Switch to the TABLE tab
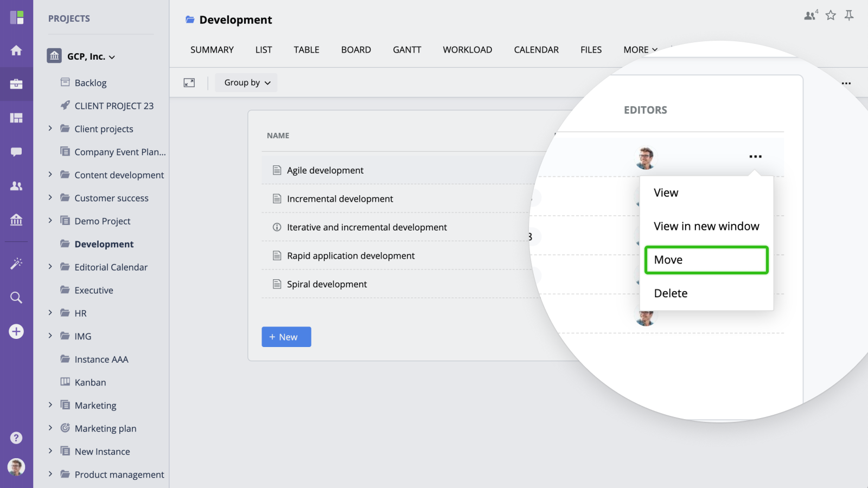868x488 pixels. point(307,50)
